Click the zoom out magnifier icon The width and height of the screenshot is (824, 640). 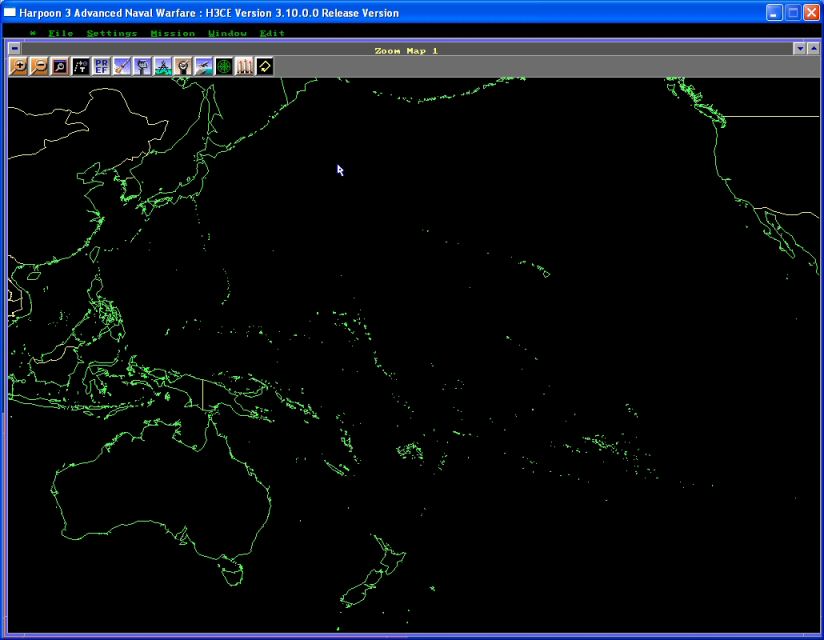pos(39,67)
